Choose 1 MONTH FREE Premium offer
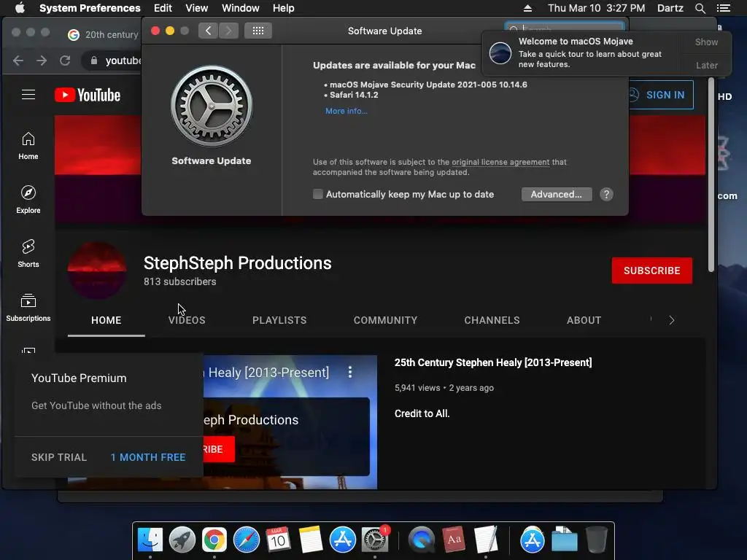Screen dimensions: 747x560 (148, 457)
